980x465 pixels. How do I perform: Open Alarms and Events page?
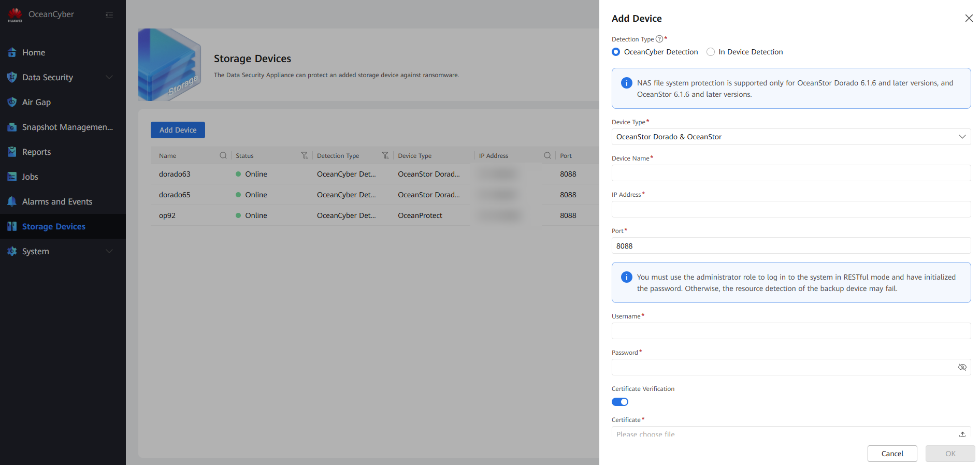[57, 201]
